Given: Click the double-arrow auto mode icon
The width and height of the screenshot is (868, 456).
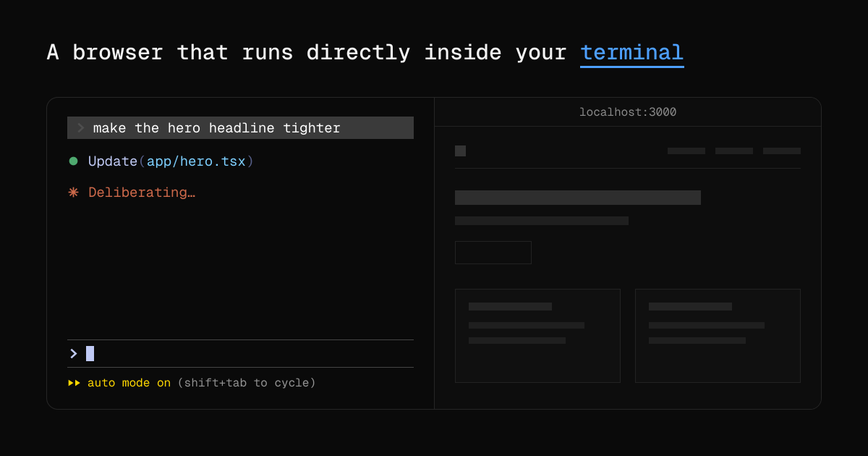Looking at the screenshot, I should [x=74, y=383].
